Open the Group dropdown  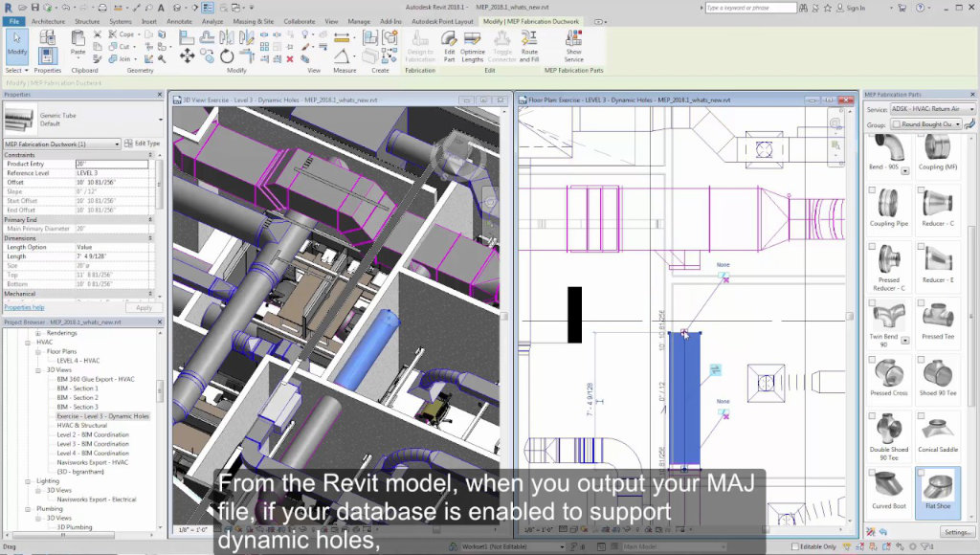pyautogui.click(x=926, y=124)
